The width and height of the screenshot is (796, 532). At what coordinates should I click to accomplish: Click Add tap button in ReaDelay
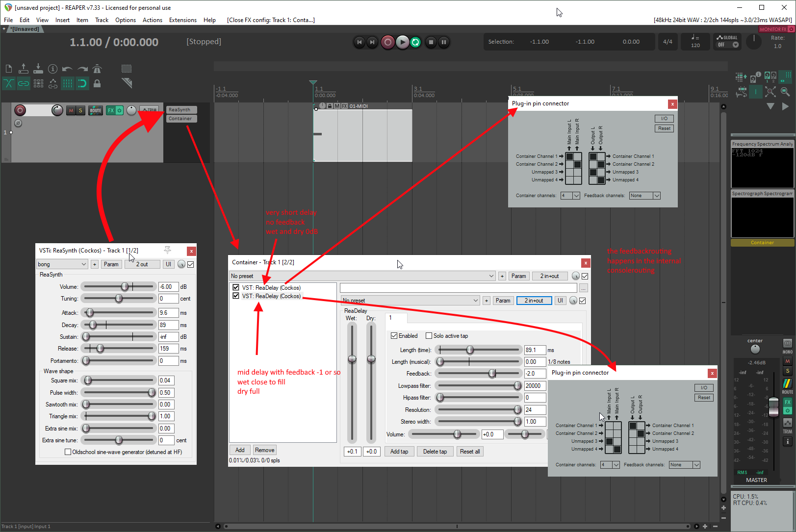(x=399, y=452)
